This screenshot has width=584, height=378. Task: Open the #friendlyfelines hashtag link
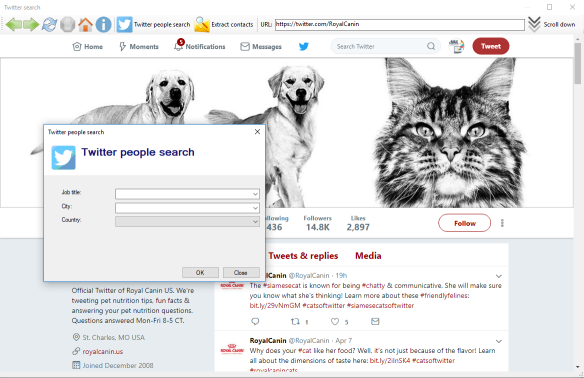pyautogui.click(x=444, y=296)
